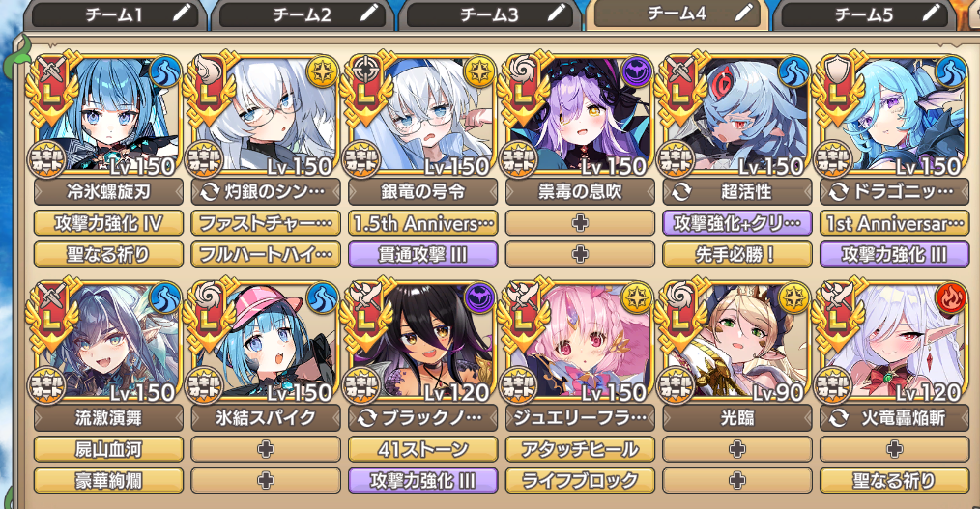This screenshot has width=980, height=509.
Task: Click swap arrows icon beside 超活性 skill
Action: [x=681, y=192]
